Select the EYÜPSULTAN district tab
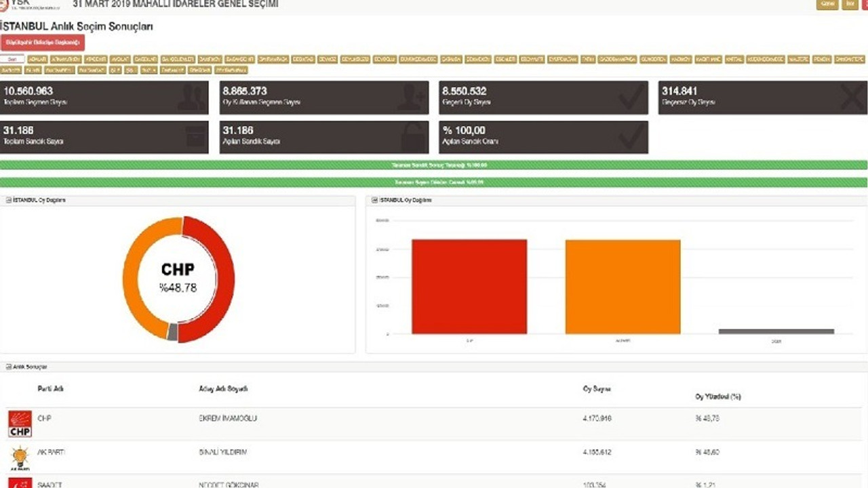This screenshot has height=488, width=868. (562, 60)
